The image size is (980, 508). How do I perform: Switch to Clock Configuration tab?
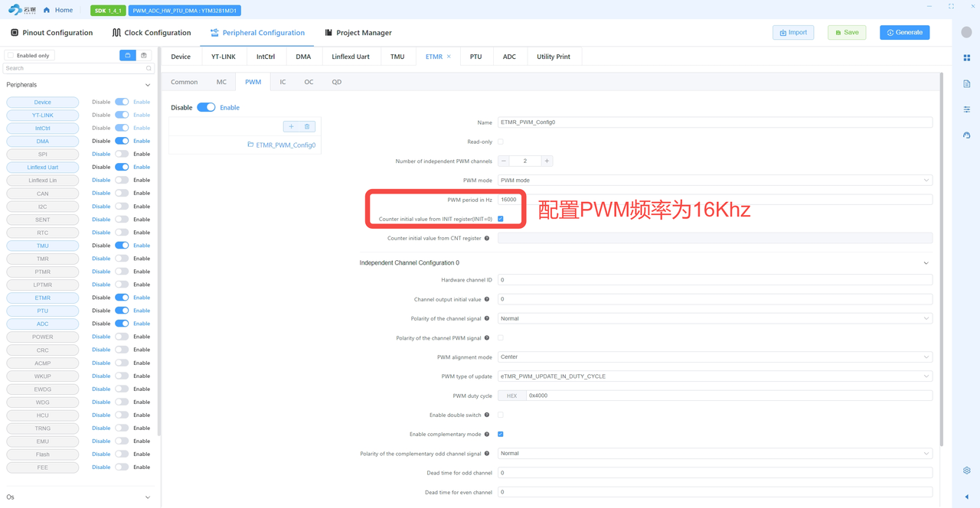[x=151, y=33]
